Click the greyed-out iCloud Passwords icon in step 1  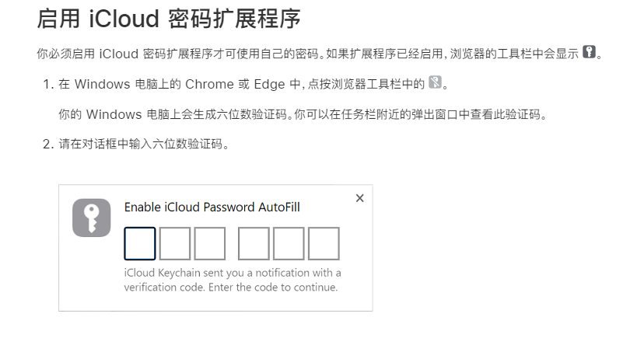pyautogui.click(x=436, y=83)
